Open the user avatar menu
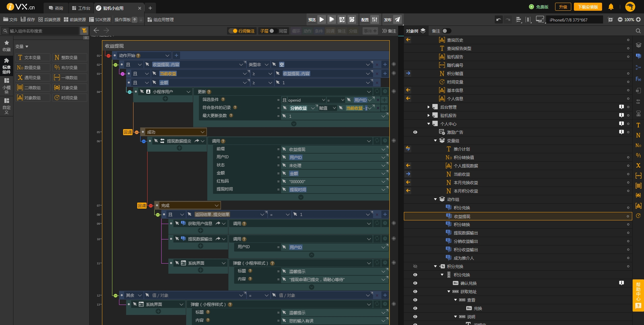Viewport: 644px width, 325px height. (x=630, y=7)
